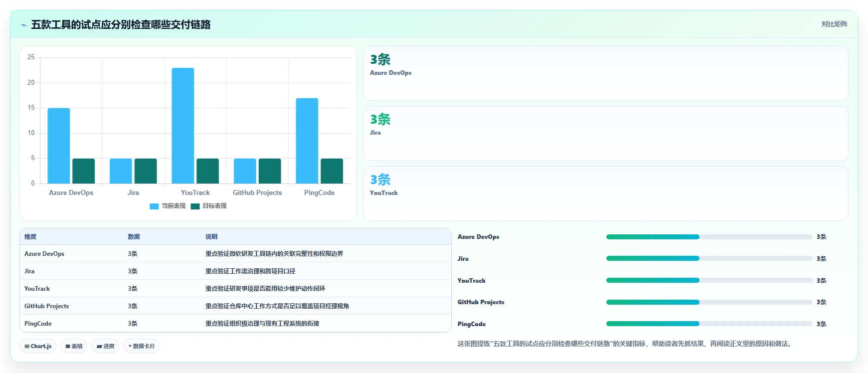This screenshot has height=373, width=868.
Task: Click the 进度 tag chip
Action: [105, 346]
